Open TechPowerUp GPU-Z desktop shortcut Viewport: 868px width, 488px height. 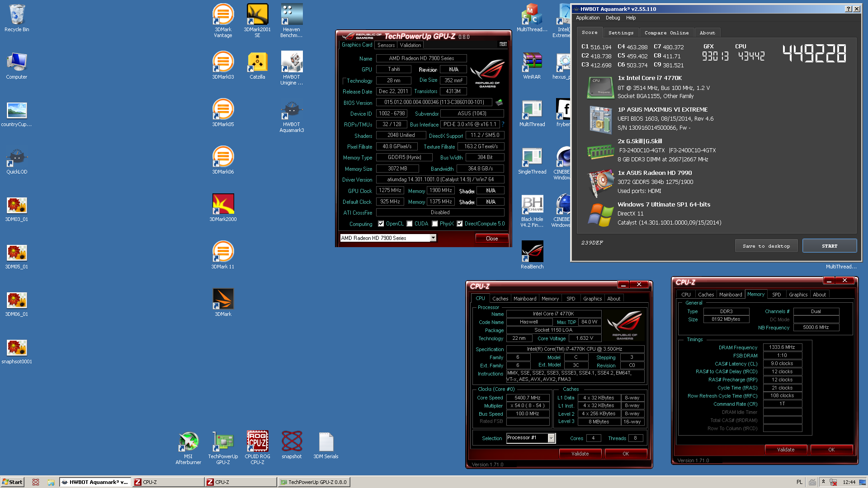[223, 448]
